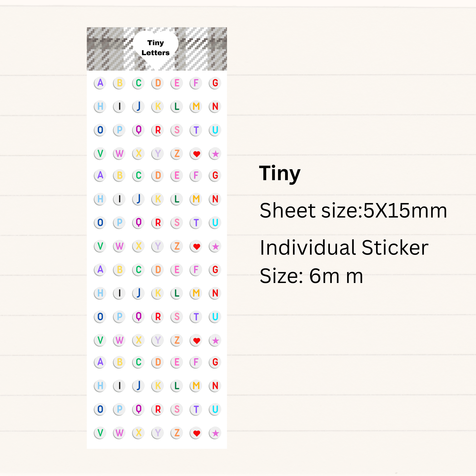Select the topmost red heart sticker

196,154
